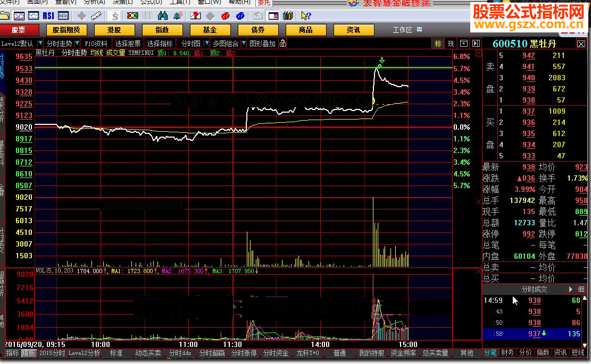Select the 分时资金 template tab
The image size is (591, 364).
(x=276, y=353)
